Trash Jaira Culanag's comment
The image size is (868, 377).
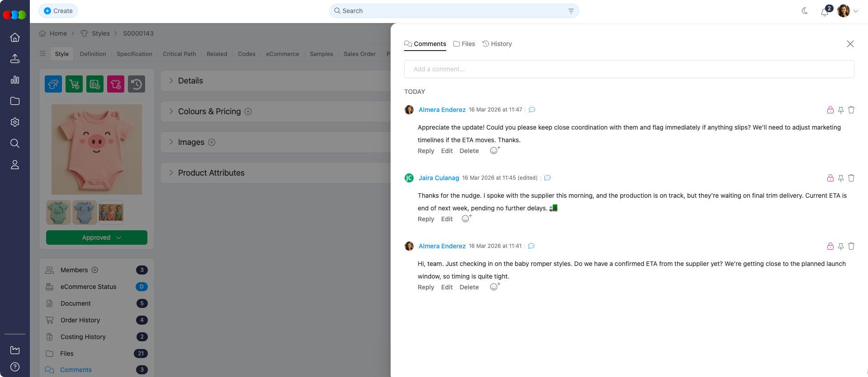pyautogui.click(x=851, y=178)
